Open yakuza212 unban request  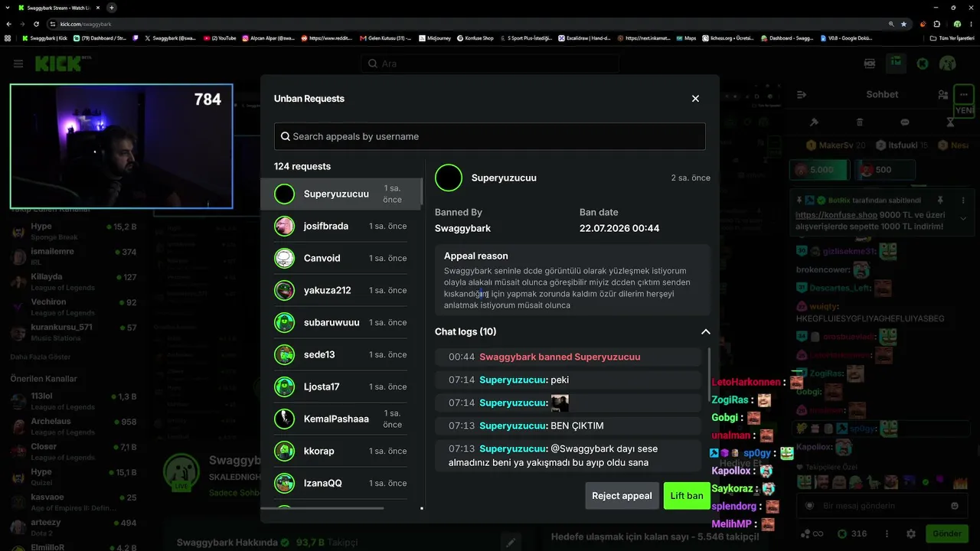[x=341, y=290]
